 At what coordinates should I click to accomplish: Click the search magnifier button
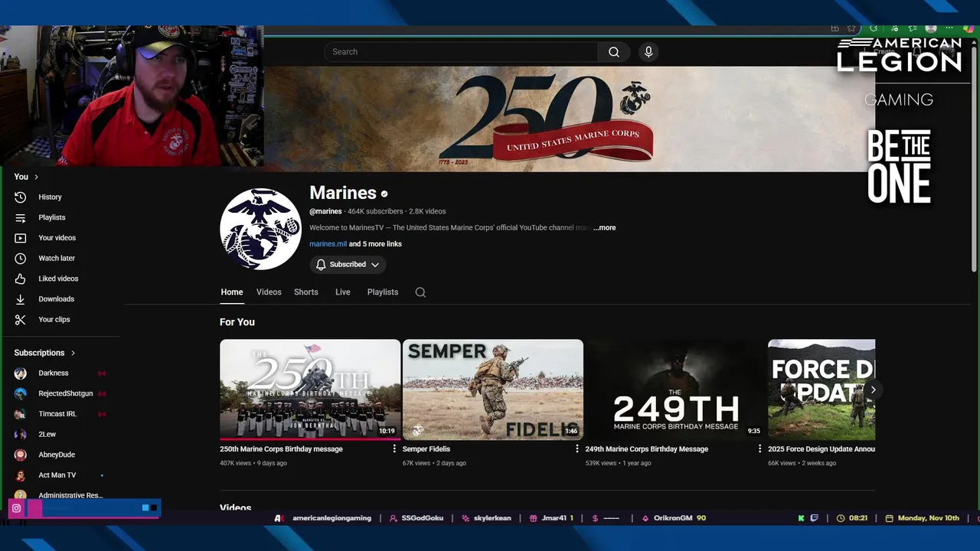pos(613,52)
